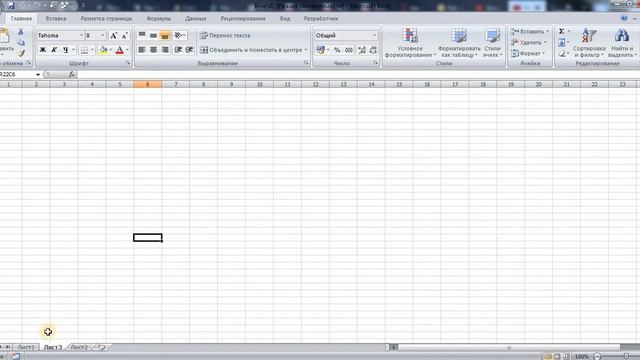Image resolution: width=640 pixels, height=360 pixels.
Task: Click Объединить и поместить в центре
Action: click(251, 50)
